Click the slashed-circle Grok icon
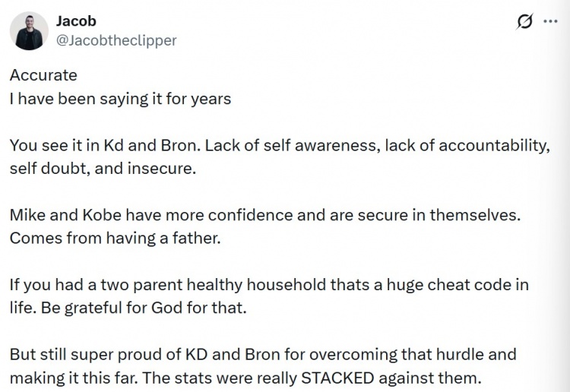 524,23
